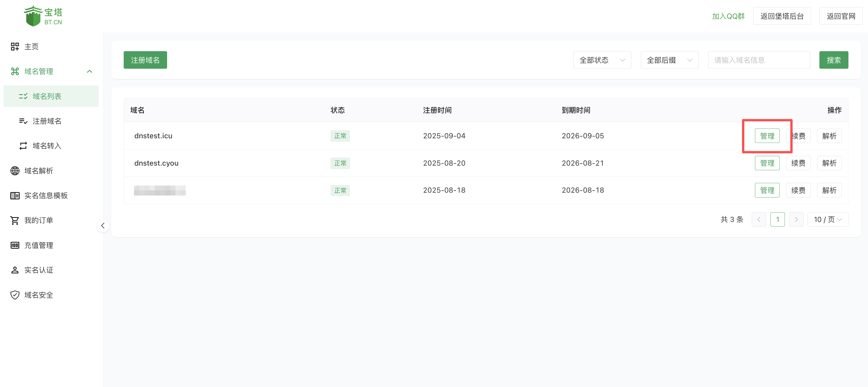
Task: Collapse the 域名管理 menu chevron
Action: 89,71
